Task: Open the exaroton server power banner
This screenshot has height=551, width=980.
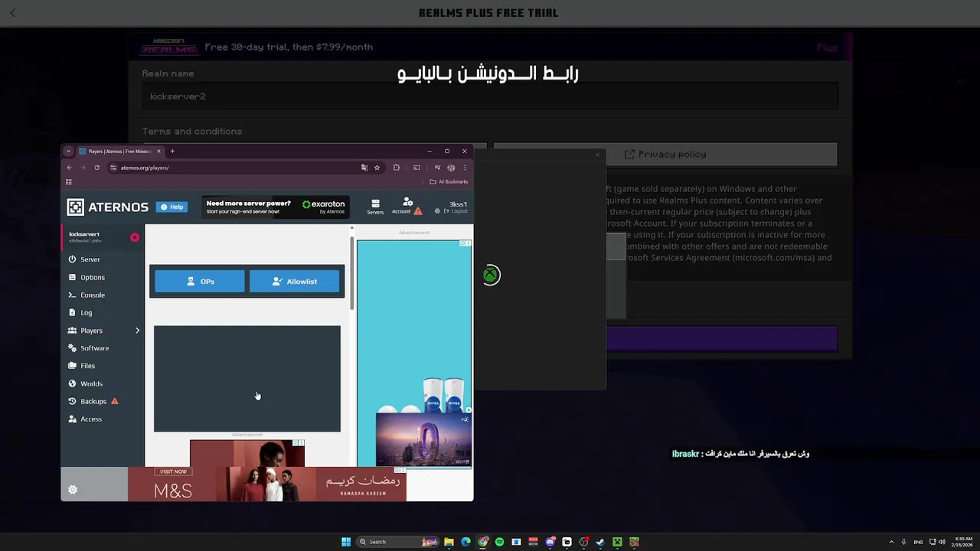Action: 276,207
